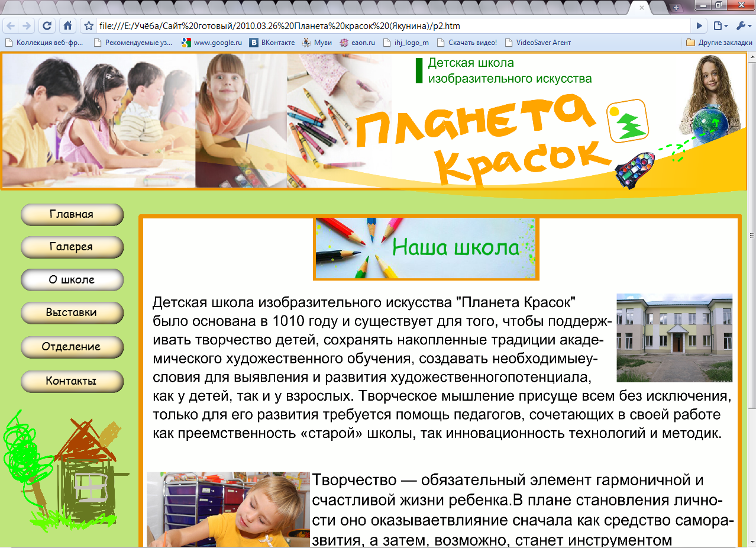The width and height of the screenshot is (756, 548).
Task: Reload the current page
Action: 47,26
